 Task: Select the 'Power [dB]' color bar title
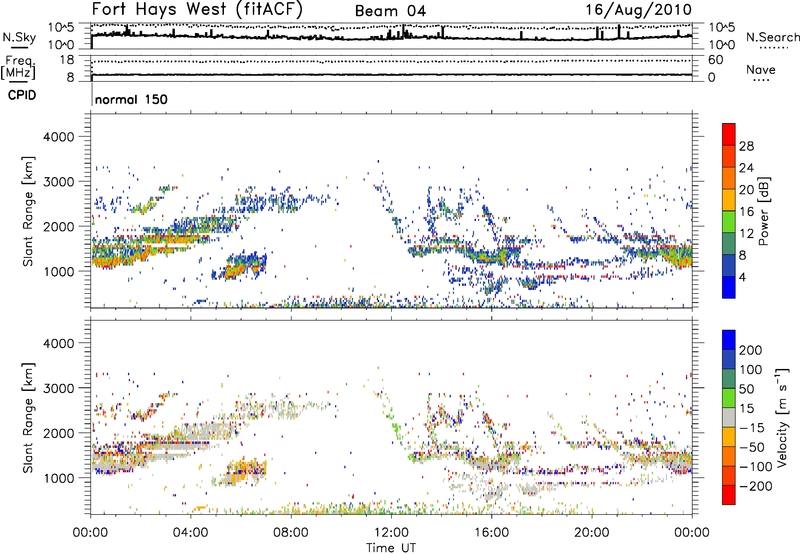763,211
